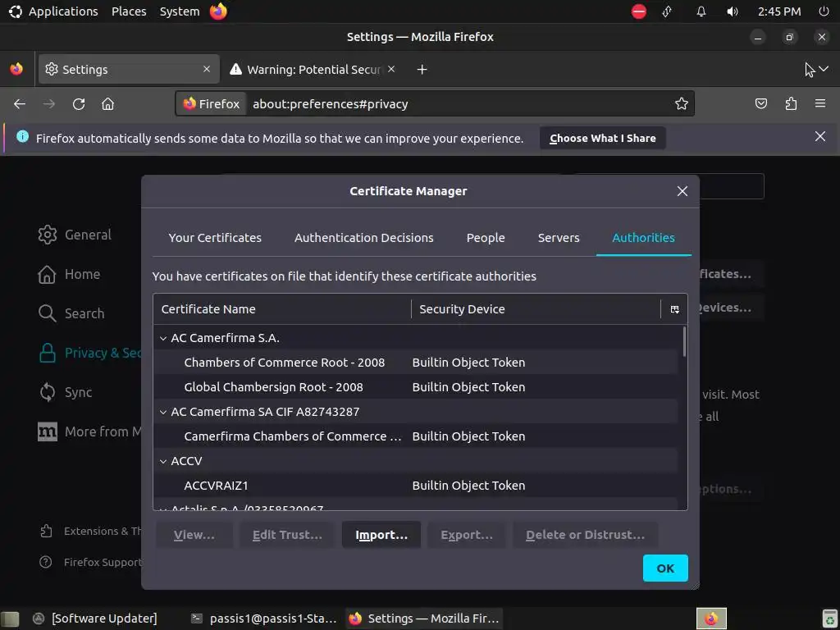
Task: Open Privacy & Security settings category
Action: (89, 353)
